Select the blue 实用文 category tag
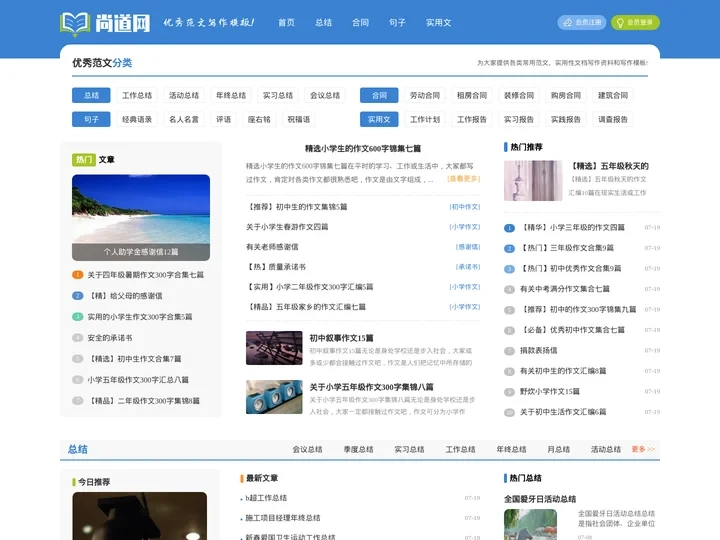 click(x=379, y=119)
